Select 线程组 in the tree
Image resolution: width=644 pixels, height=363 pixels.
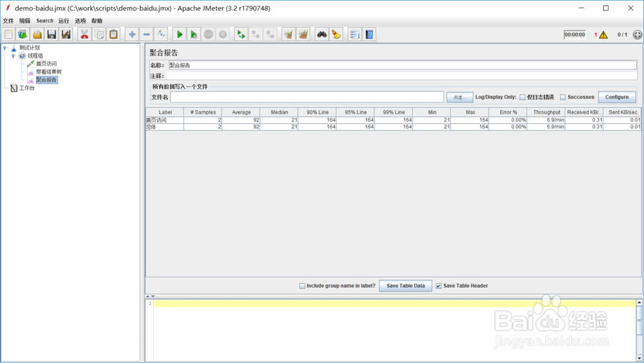35,55
